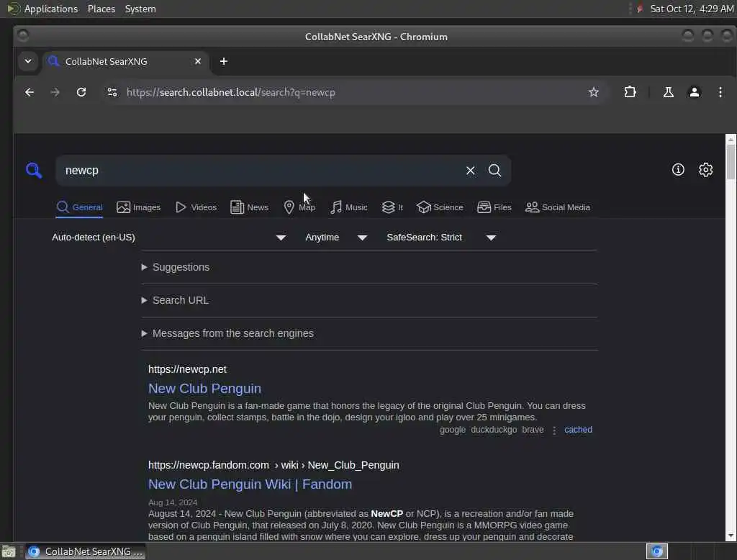The width and height of the screenshot is (737, 560).
Task: Go back to previous page
Action: 29,92
